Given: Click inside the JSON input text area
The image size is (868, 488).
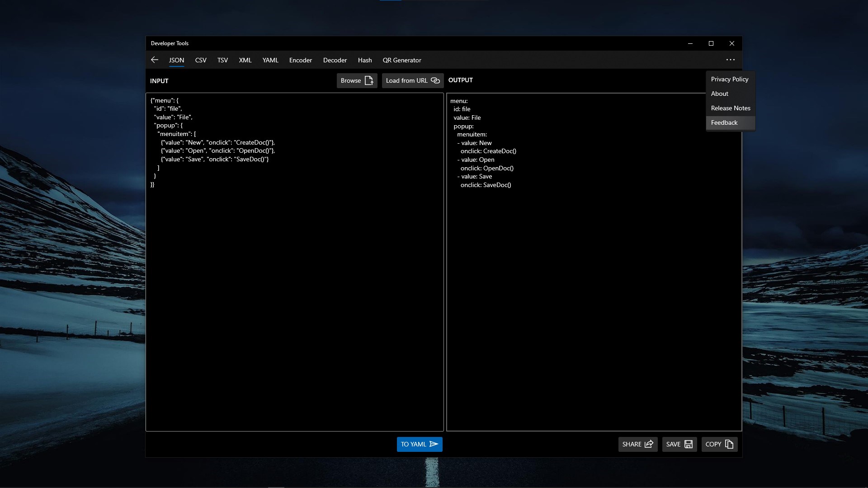Looking at the screenshot, I should [294, 294].
